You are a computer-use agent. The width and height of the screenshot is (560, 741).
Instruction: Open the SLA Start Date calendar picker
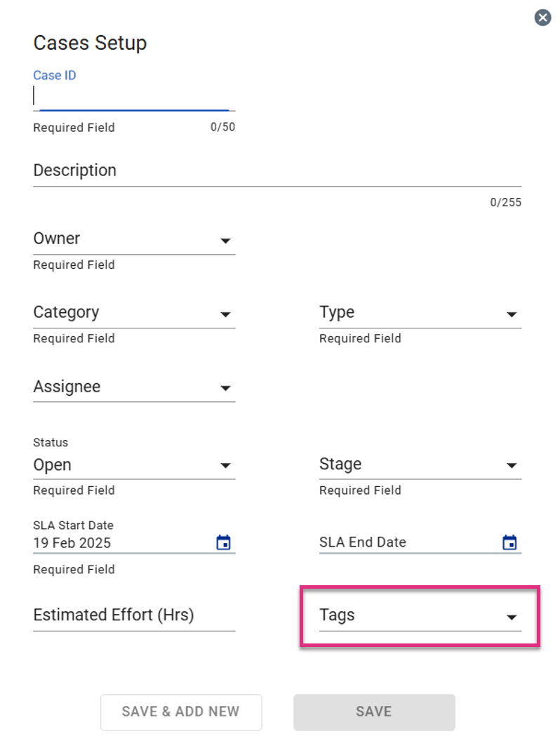pyautogui.click(x=224, y=542)
